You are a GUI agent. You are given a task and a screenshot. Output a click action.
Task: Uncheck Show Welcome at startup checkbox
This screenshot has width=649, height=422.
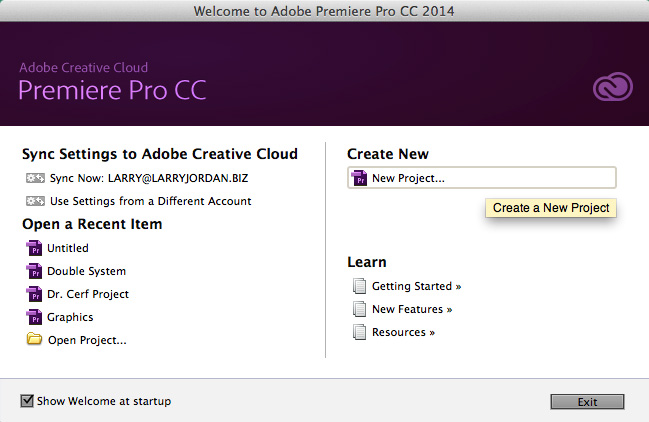pyautogui.click(x=27, y=401)
